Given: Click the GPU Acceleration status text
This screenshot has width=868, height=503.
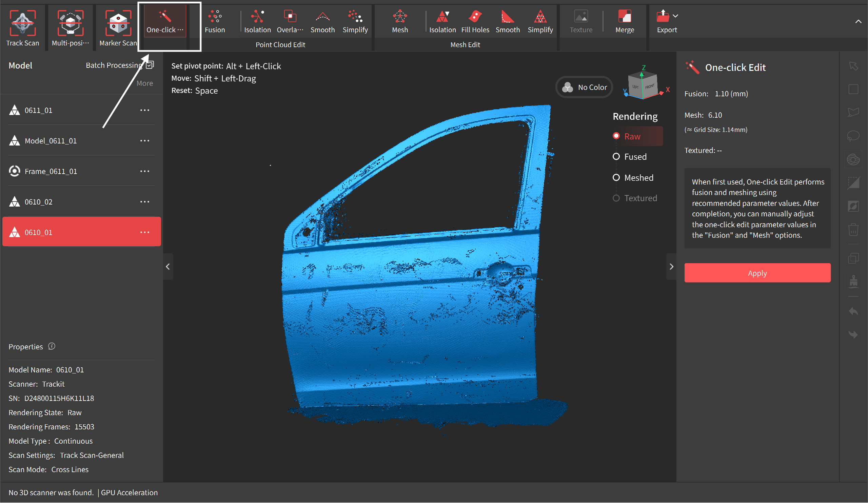Looking at the screenshot, I should pyautogui.click(x=129, y=493).
